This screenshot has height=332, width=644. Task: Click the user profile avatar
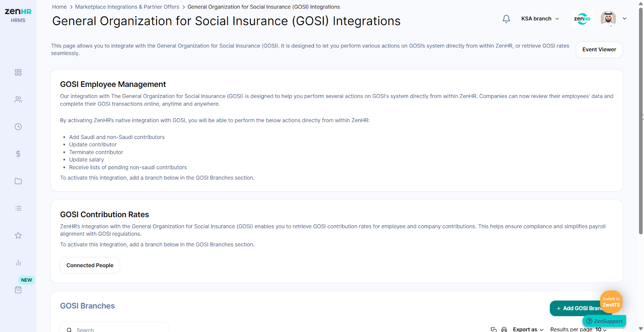pyautogui.click(x=608, y=19)
